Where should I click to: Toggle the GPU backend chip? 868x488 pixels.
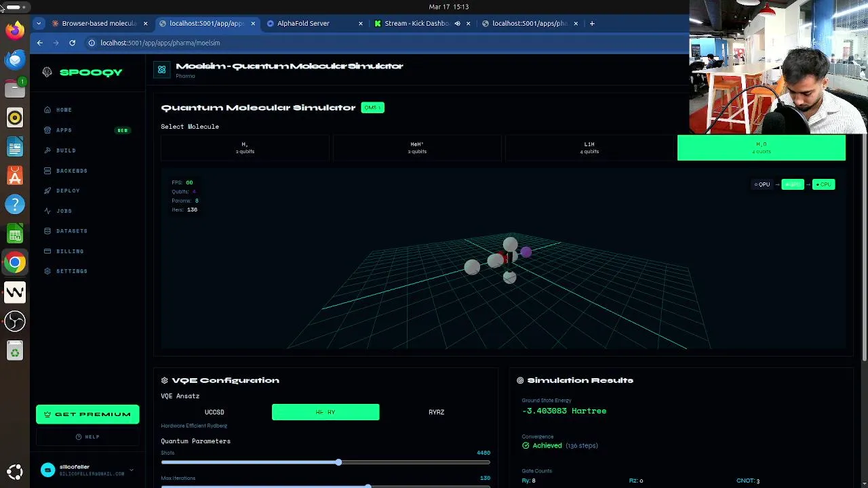793,184
